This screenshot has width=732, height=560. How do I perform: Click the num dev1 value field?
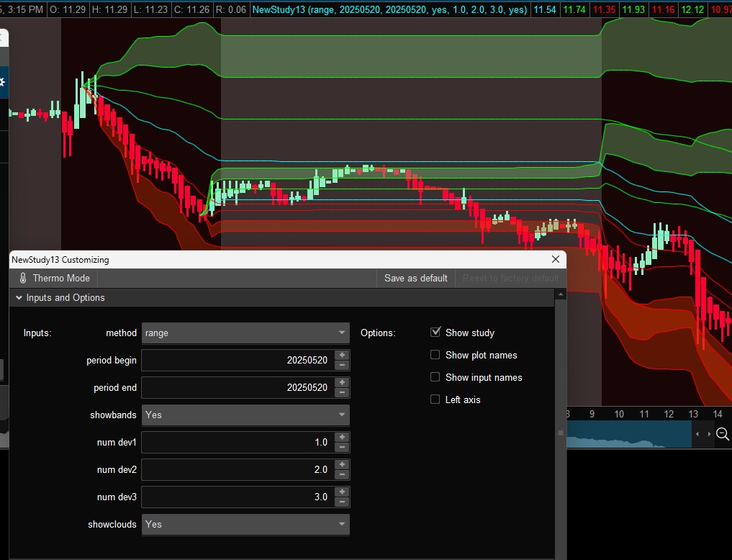(x=238, y=443)
